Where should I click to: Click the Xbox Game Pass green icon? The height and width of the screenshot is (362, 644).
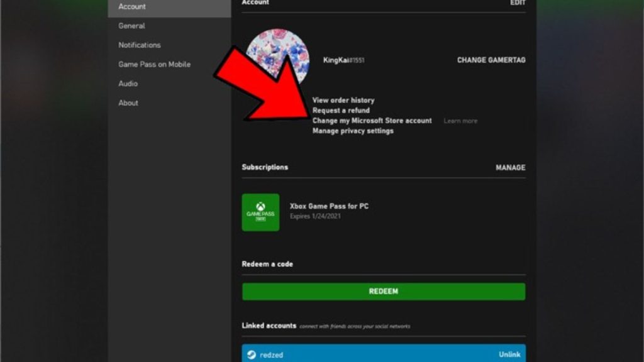(x=260, y=212)
